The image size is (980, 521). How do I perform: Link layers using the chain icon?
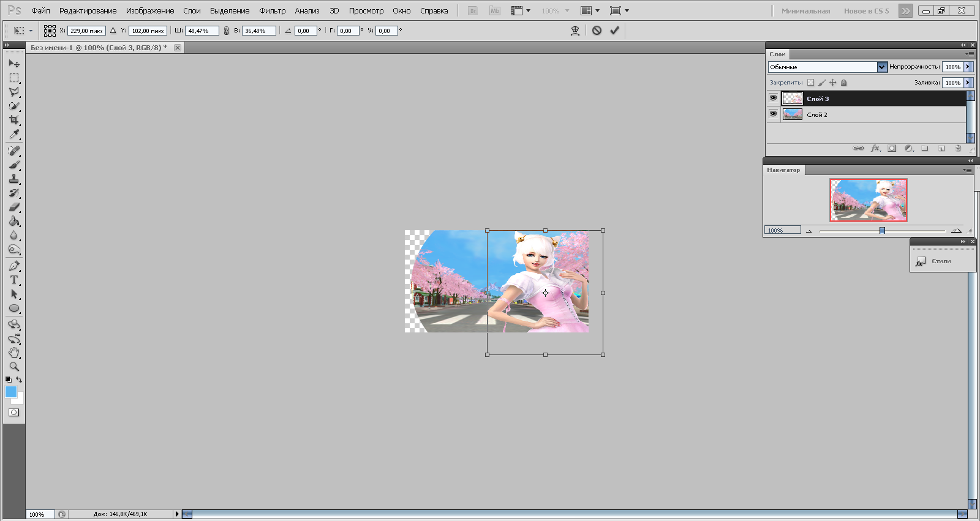[x=858, y=148]
